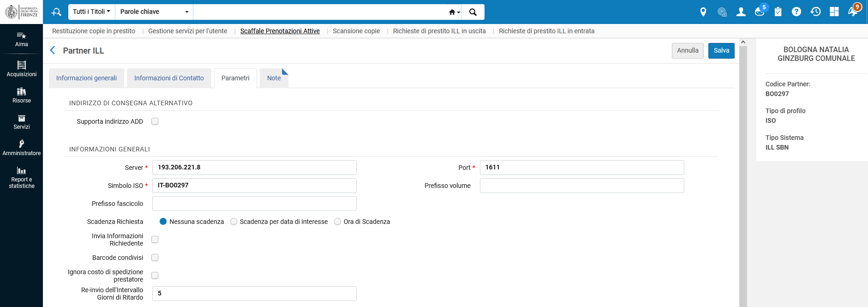Click the ILL SBN system type text
The image size is (868, 307).
pyautogui.click(x=777, y=147)
